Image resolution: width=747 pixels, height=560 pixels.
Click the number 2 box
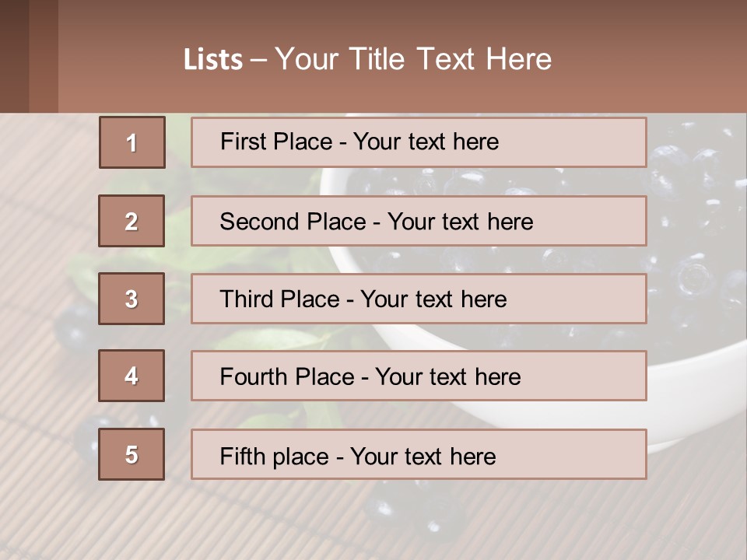point(132,221)
